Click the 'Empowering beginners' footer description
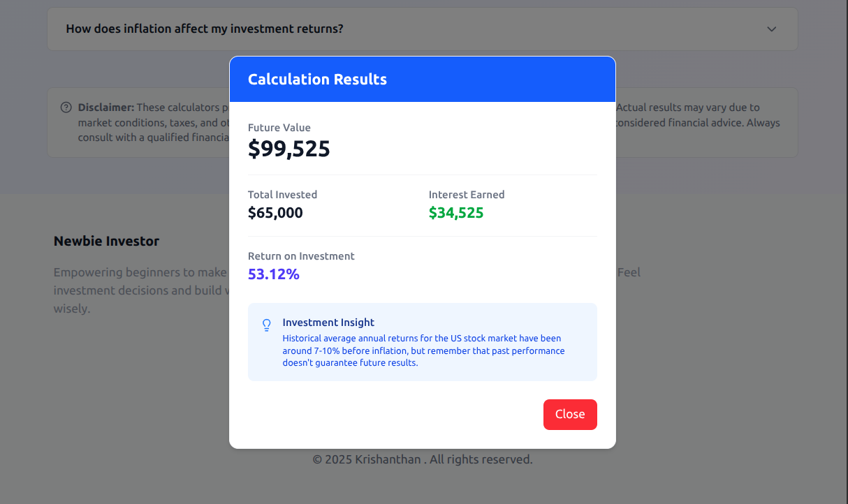The height and width of the screenshot is (504, 848). (140, 272)
